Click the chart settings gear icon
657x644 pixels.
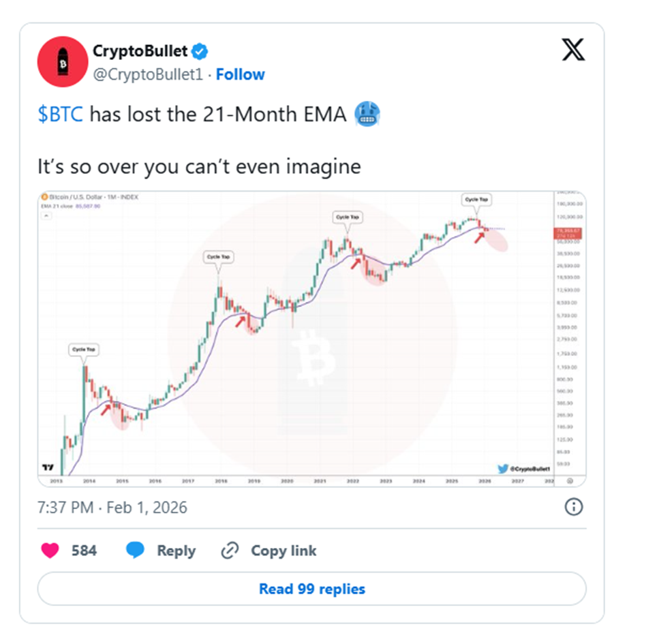(x=570, y=480)
